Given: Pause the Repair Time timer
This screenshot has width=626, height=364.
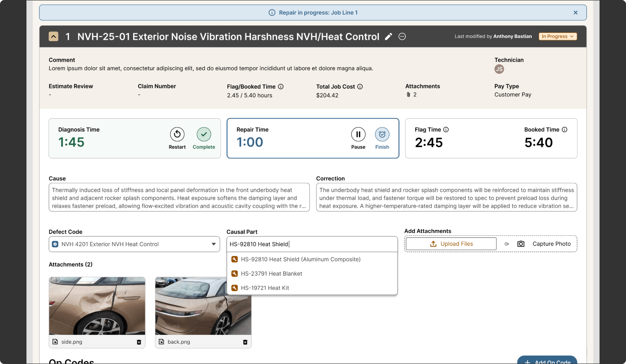Looking at the screenshot, I should [358, 134].
